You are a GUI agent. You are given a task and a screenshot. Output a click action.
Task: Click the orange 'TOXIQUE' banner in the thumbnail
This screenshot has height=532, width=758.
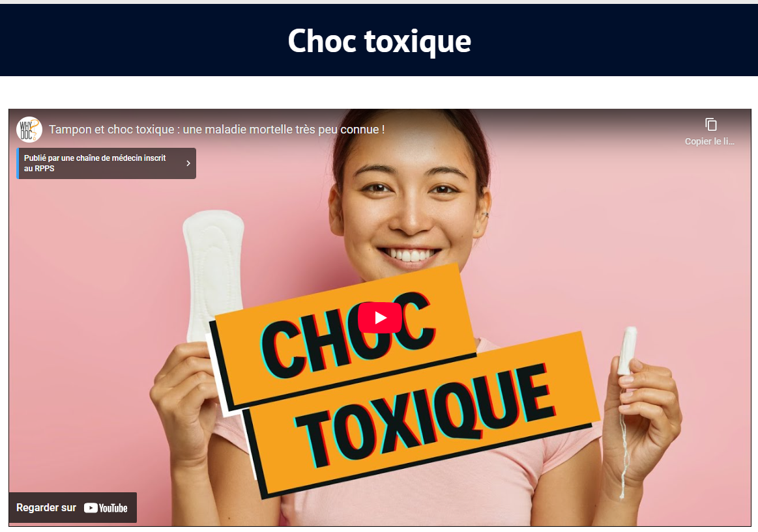(x=420, y=415)
